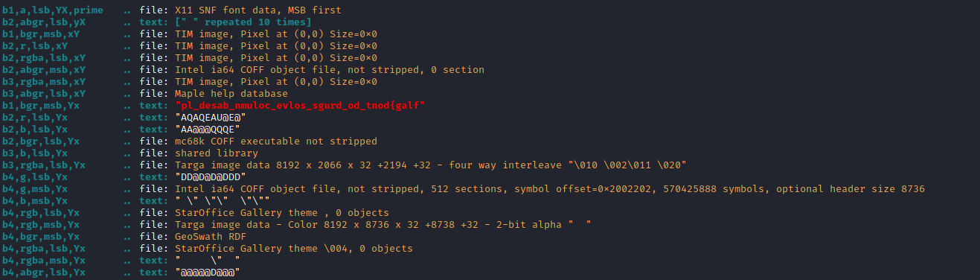Image resolution: width=980 pixels, height=280 pixels.
Task: Click the b3,rgba,lsb,Yx channel label
Action: [44, 165]
